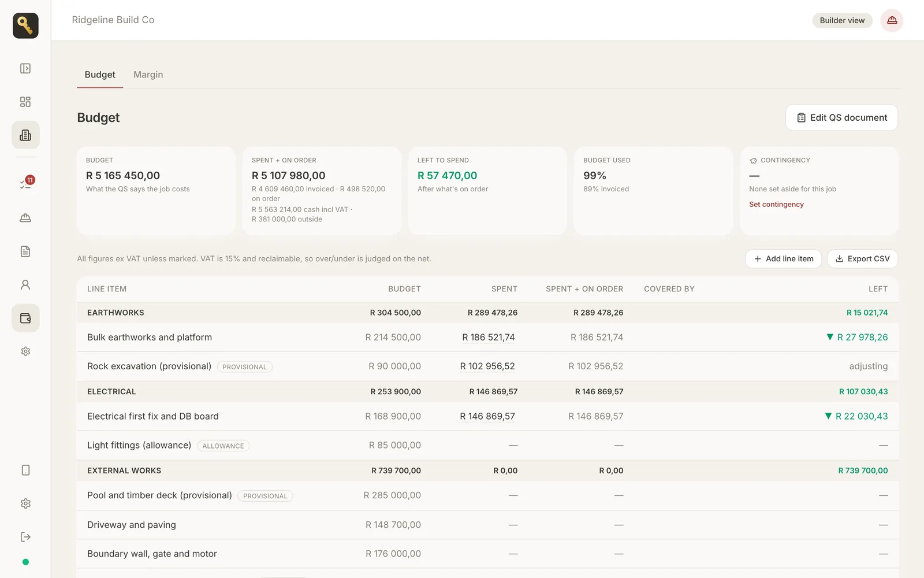
Task: Open the person contacts sidebar icon
Action: pos(25,285)
